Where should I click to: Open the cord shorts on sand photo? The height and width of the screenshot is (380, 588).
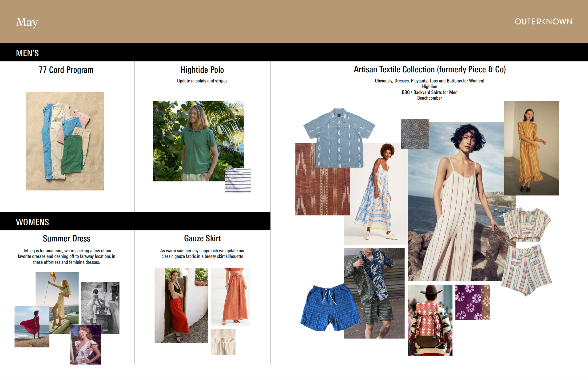[65, 141]
